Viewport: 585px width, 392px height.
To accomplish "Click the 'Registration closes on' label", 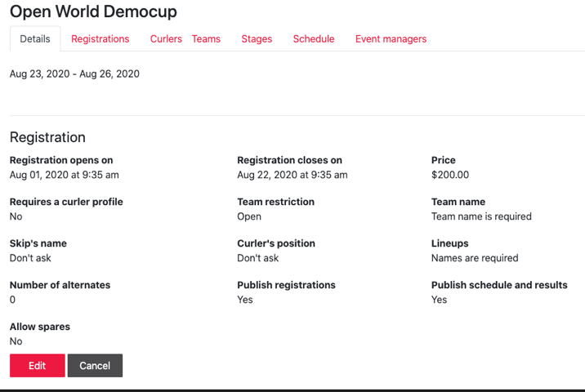I will [289, 160].
